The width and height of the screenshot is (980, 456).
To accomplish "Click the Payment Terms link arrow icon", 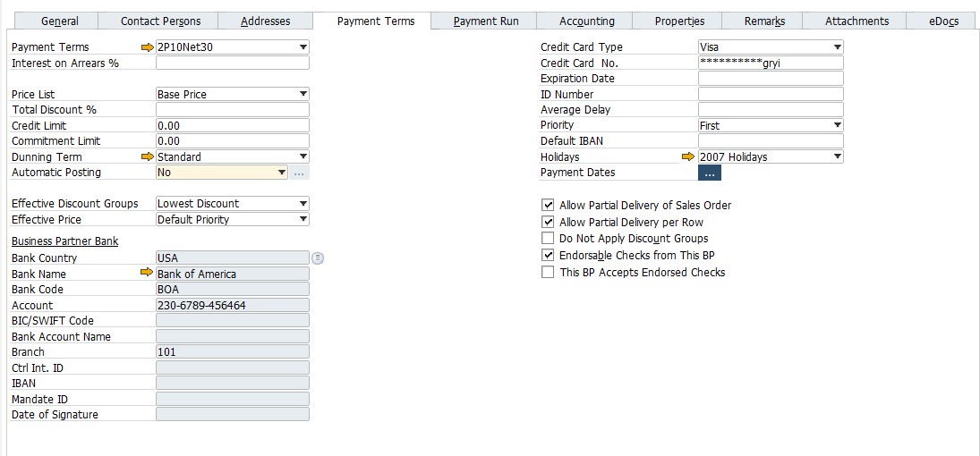I will coord(148,47).
